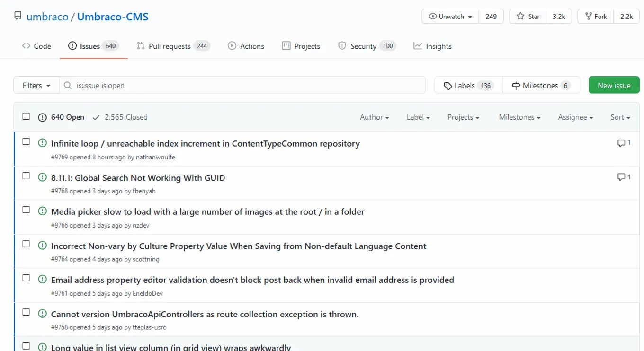This screenshot has width=644, height=351.
Task: Click the Projects board icon
Action: [x=286, y=46]
